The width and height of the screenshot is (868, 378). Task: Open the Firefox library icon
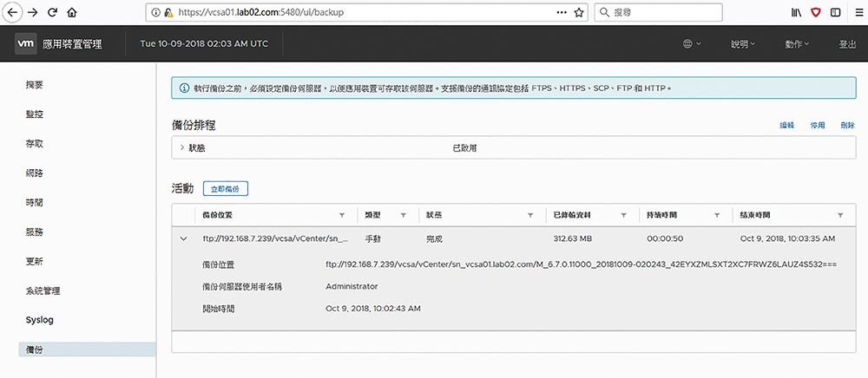[794, 12]
